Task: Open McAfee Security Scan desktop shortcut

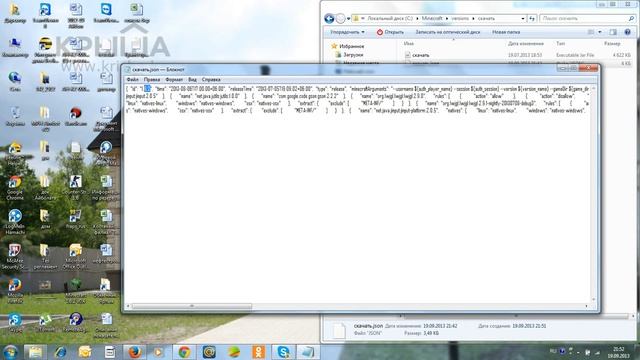Action: point(15,257)
